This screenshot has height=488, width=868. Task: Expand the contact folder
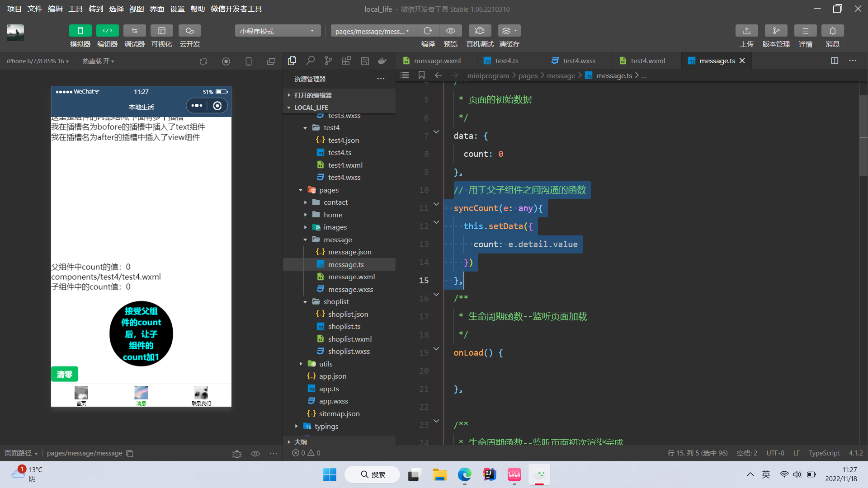(x=335, y=202)
